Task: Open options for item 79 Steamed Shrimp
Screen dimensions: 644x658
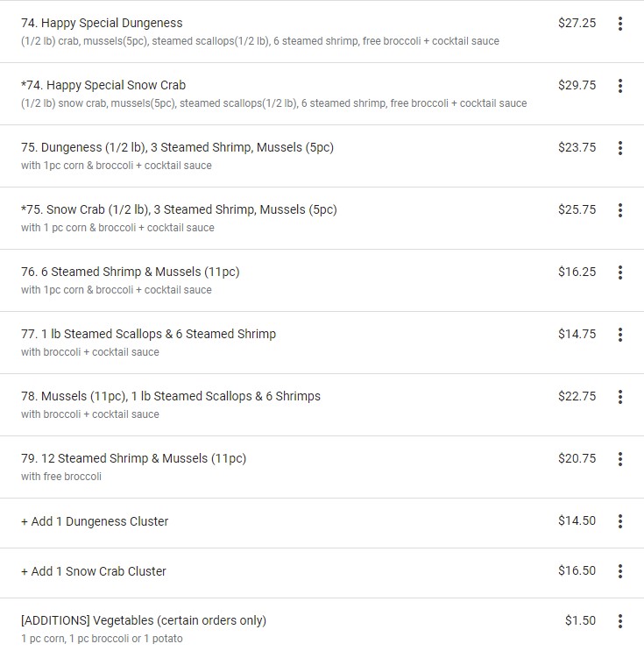Action: (x=620, y=459)
